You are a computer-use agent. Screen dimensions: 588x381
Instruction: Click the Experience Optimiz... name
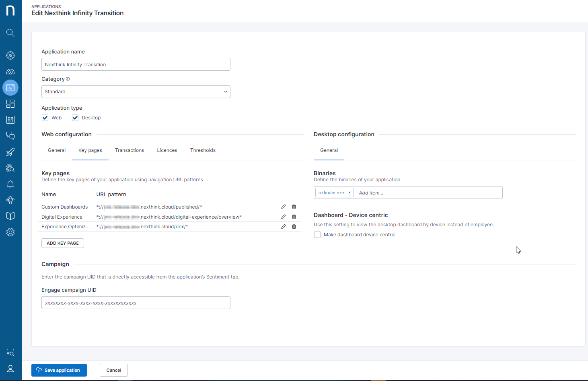pos(66,227)
